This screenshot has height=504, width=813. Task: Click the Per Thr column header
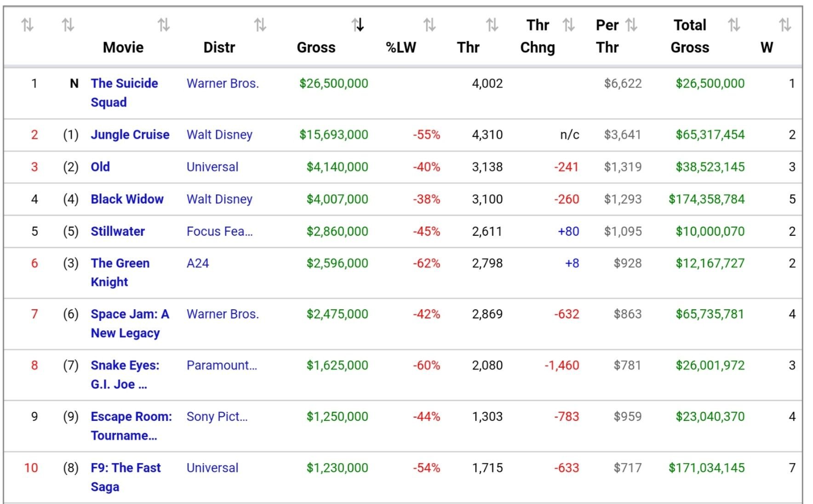pyautogui.click(x=607, y=36)
